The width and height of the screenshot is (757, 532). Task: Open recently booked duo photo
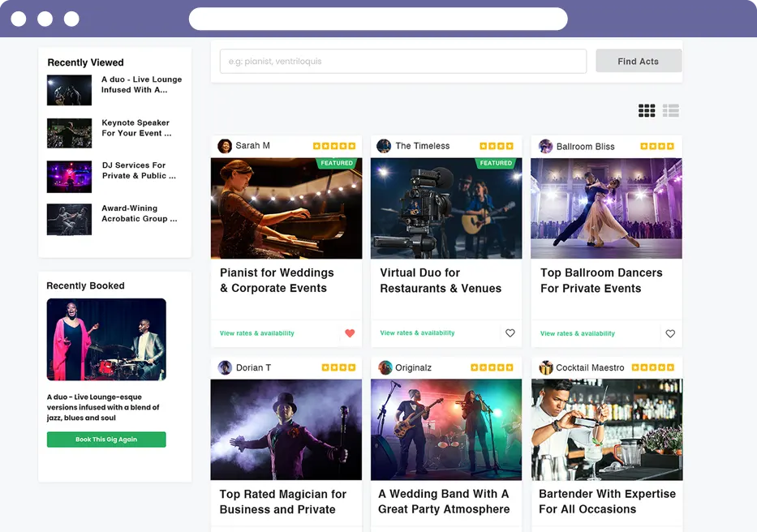[106, 339]
